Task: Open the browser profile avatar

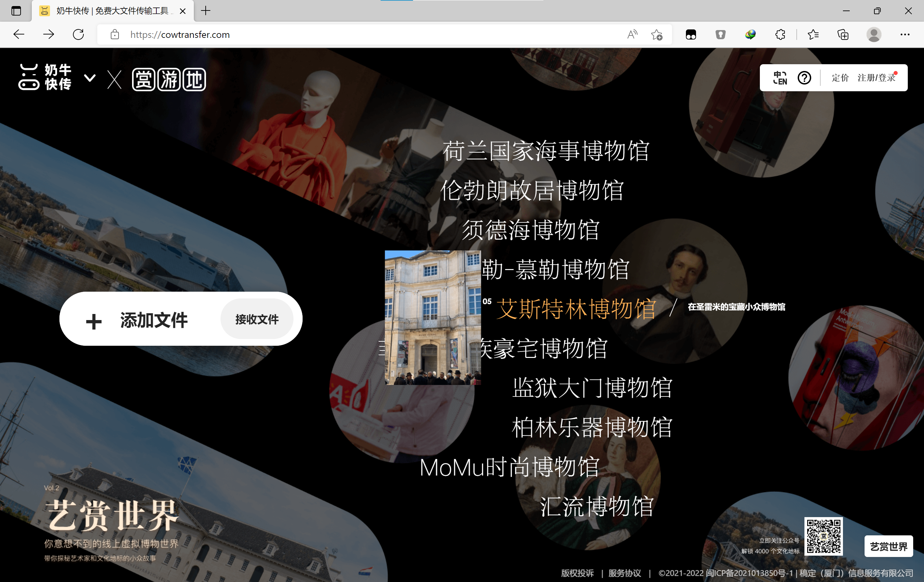Action: click(x=874, y=34)
